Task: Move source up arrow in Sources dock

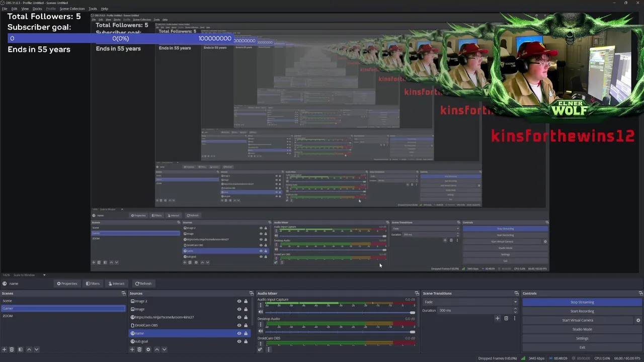Action: [x=156, y=349]
